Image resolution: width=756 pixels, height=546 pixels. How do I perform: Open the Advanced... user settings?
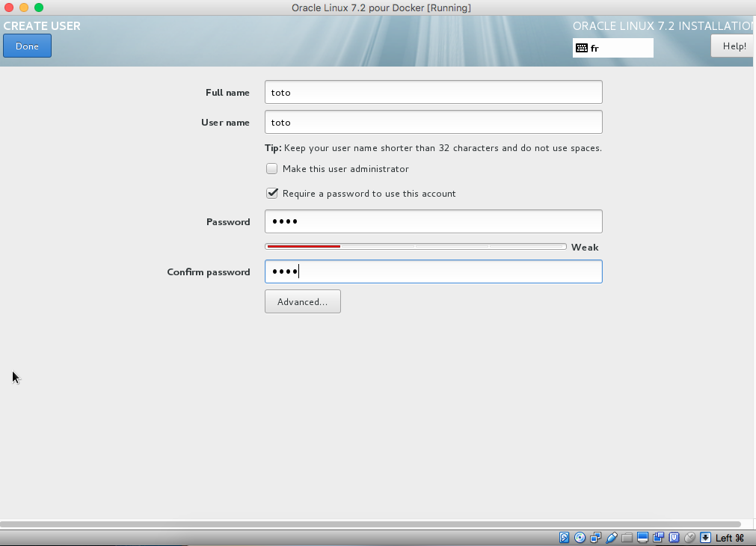point(302,302)
